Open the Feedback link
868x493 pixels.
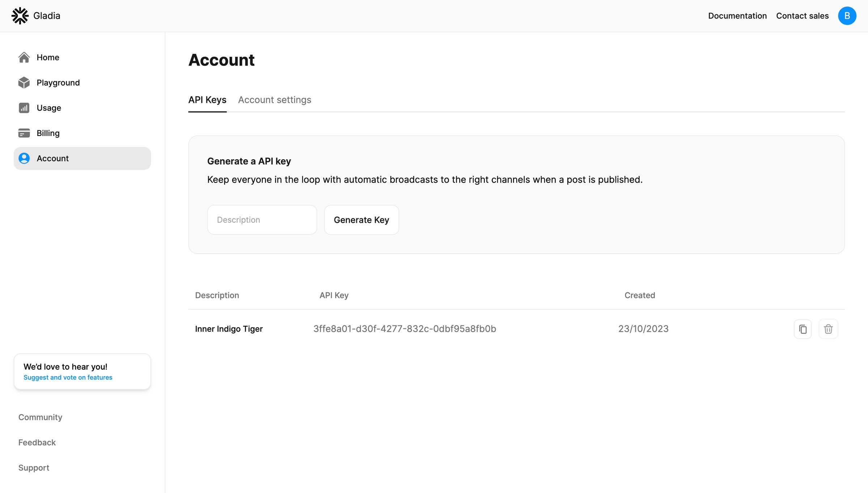tap(37, 442)
